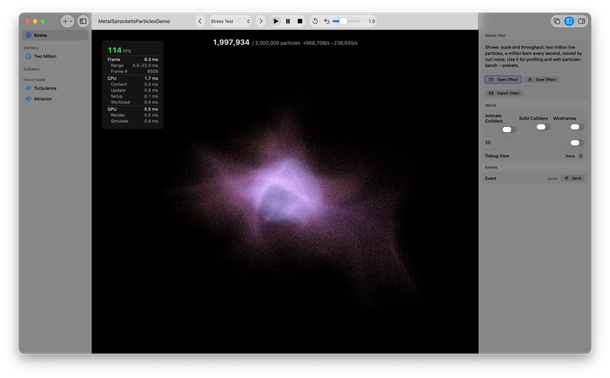Click the Frame 8.3 ms stats row
The image size is (610, 378).
pyautogui.click(x=133, y=60)
